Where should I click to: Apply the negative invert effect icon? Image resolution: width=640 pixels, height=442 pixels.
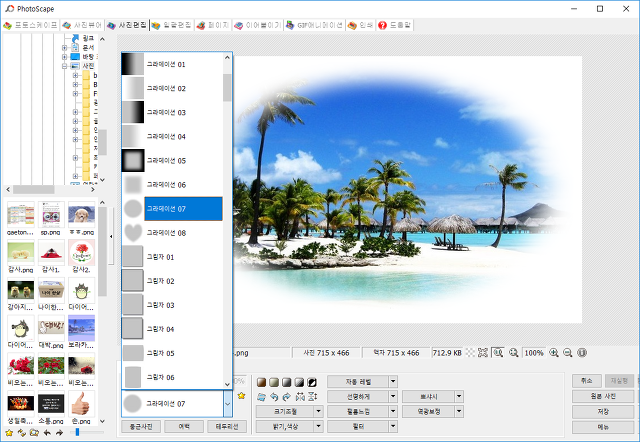[x=312, y=382]
